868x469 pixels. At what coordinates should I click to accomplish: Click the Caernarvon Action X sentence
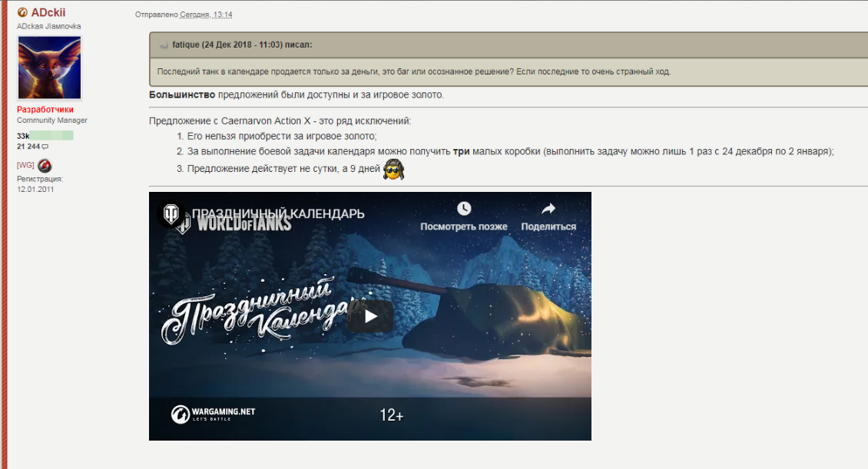(x=280, y=121)
